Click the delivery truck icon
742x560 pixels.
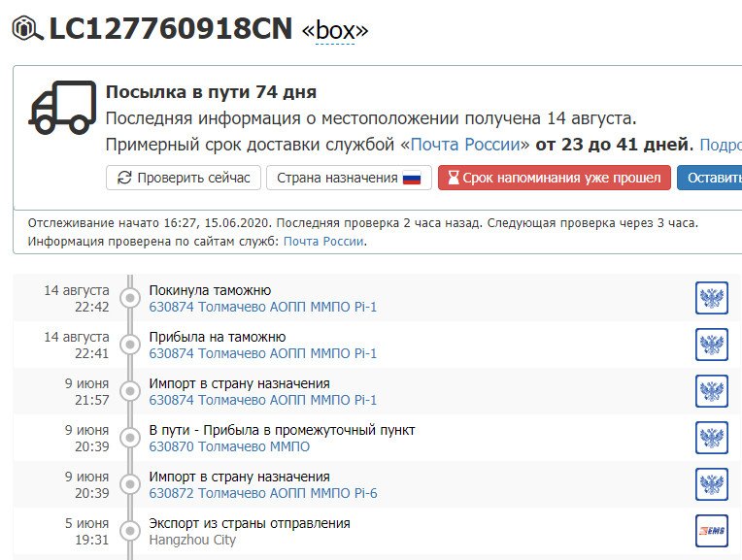point(63,107)
